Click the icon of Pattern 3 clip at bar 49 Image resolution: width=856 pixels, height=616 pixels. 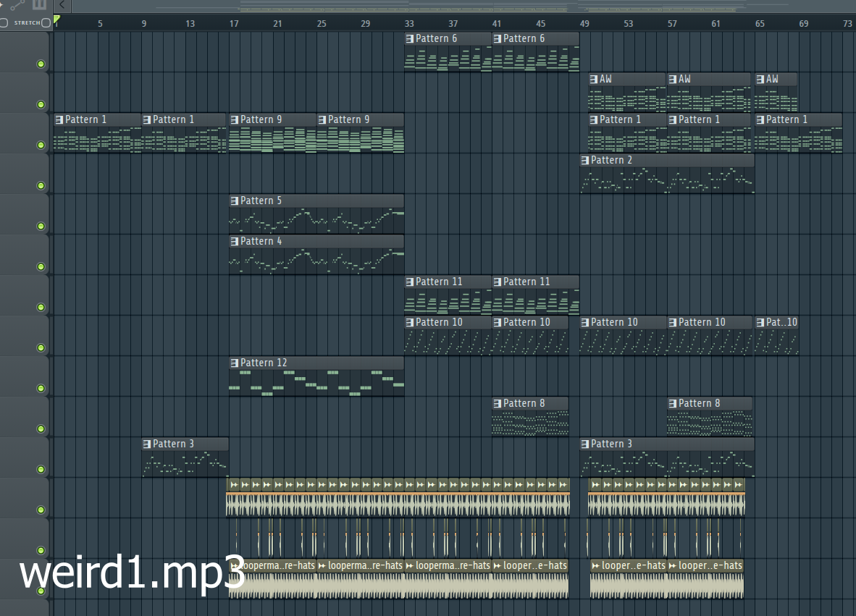584,444
